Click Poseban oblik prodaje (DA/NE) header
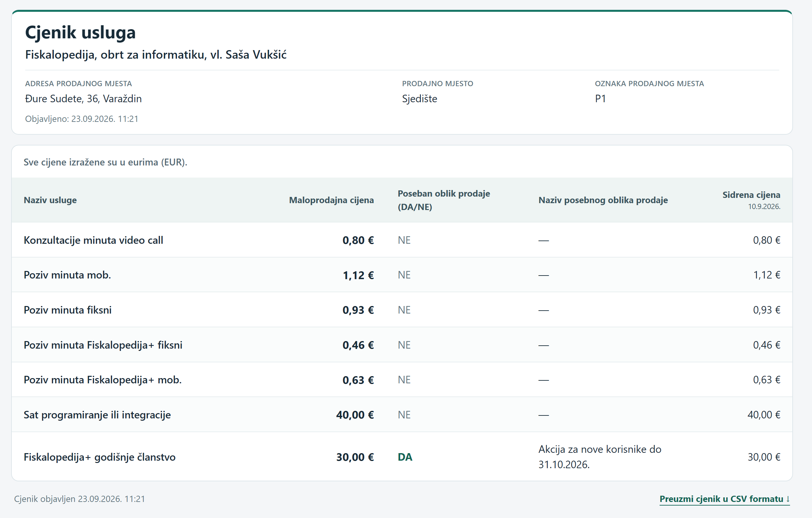812x518 pixels. tap(444, 200)
